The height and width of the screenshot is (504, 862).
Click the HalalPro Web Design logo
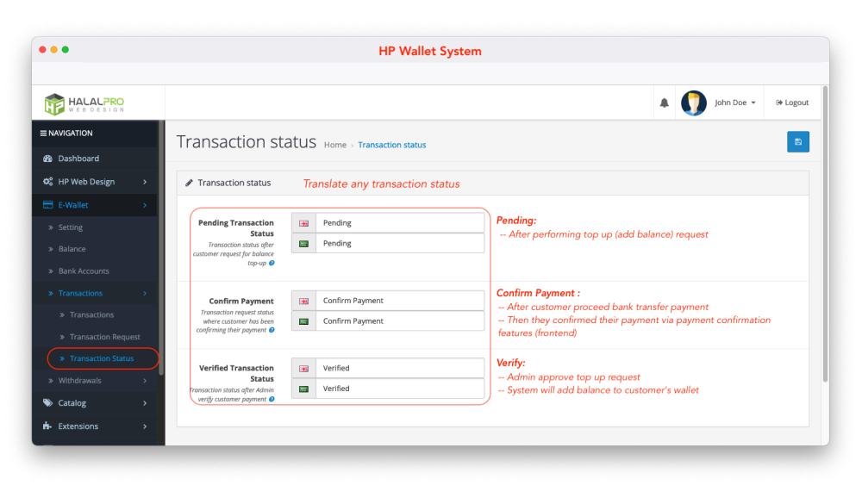coord(84,103)
